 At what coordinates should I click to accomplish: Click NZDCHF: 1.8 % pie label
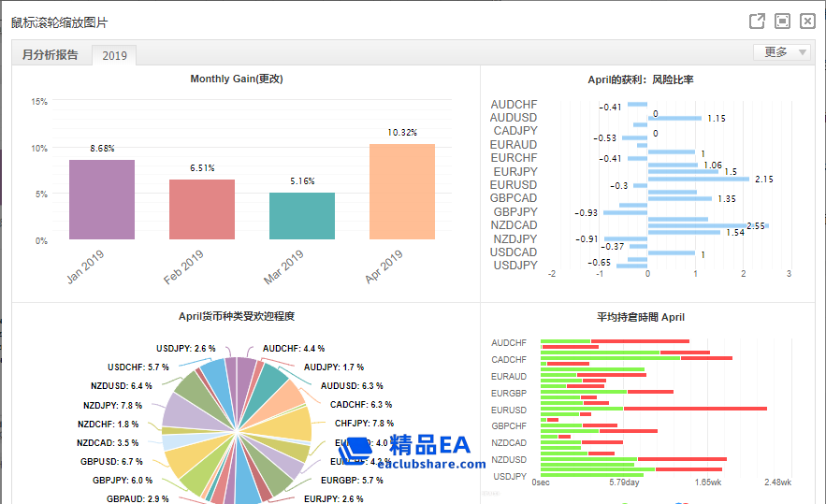108,425
